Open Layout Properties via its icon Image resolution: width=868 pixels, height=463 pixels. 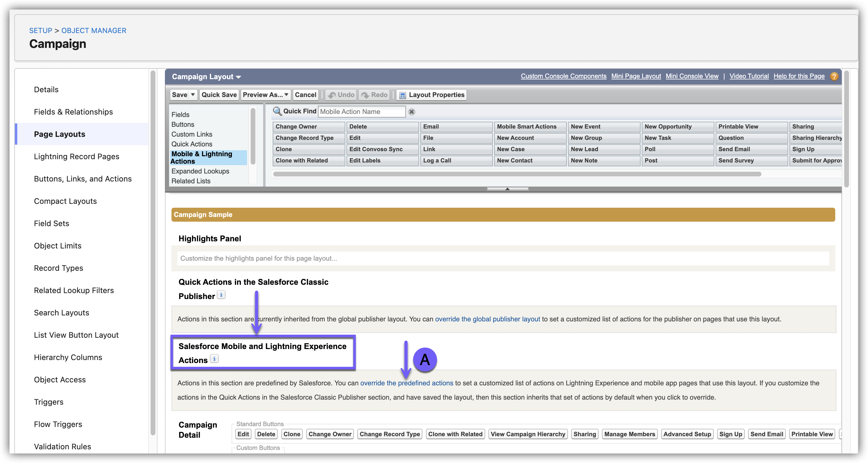[402, 95]
